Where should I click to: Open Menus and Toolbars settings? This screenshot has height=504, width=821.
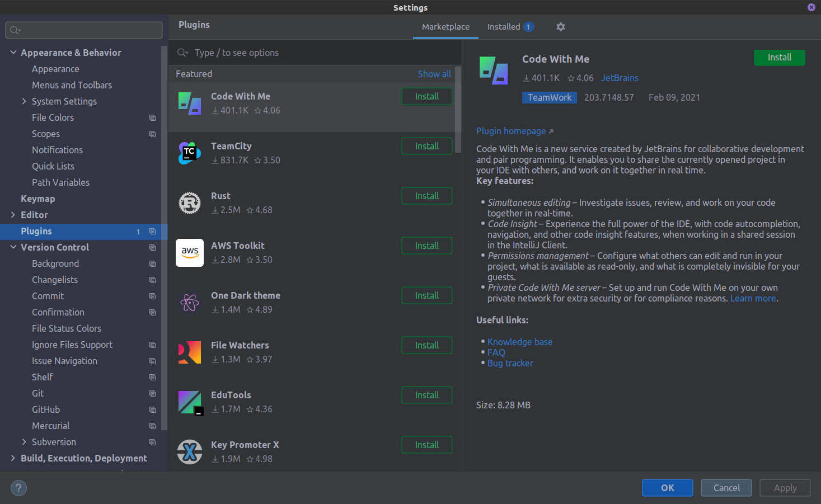tap(72, 85)
